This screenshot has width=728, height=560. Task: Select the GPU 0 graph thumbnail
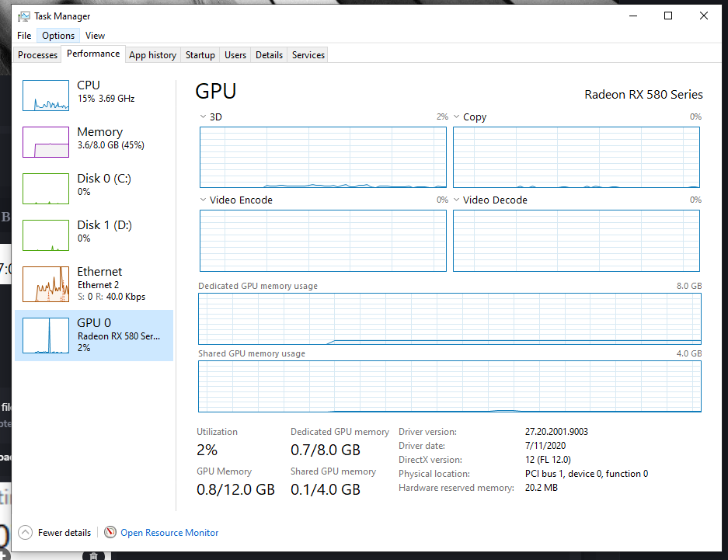click(47, 336)
